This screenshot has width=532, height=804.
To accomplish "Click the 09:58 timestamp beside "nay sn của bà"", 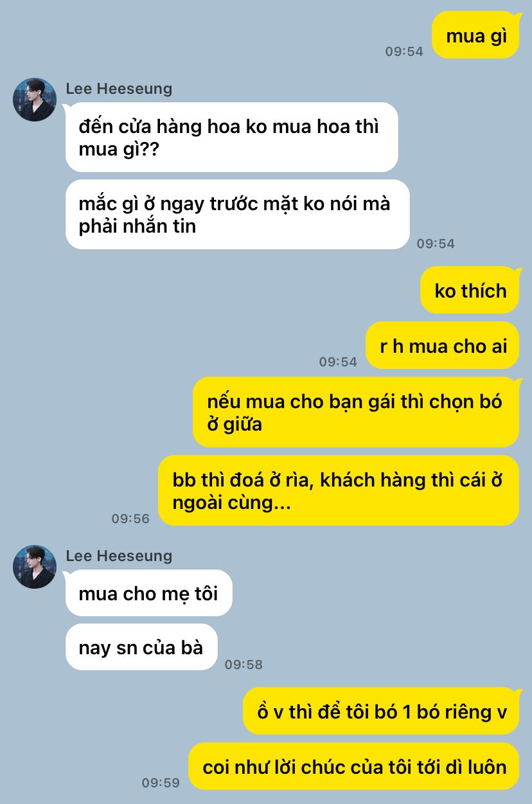I will 244,665.
